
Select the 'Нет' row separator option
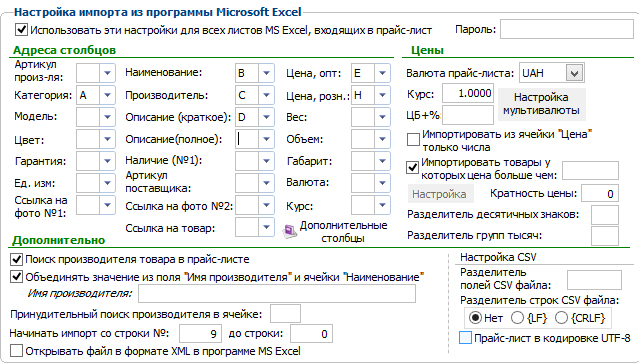(475, 317)
